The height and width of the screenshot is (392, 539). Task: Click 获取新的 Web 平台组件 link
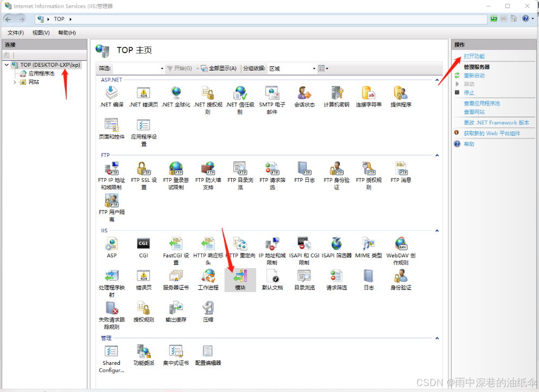tap(492, 133)
